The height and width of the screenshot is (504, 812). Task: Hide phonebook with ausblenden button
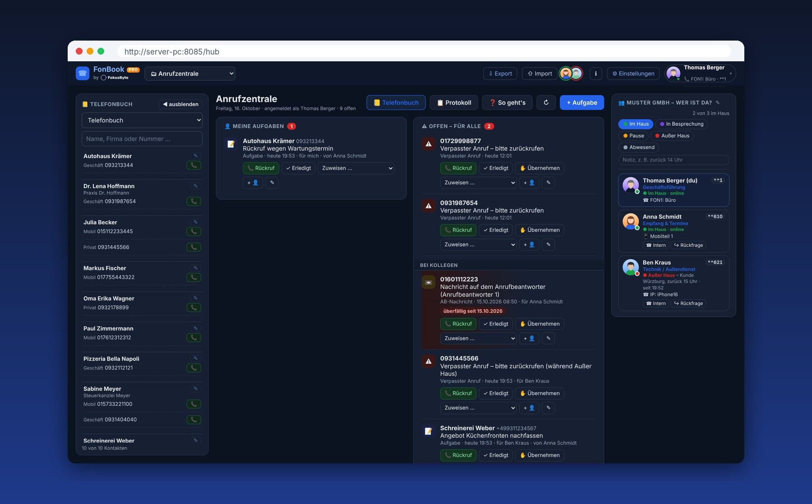pyautogui.click(x=180, y=104)
